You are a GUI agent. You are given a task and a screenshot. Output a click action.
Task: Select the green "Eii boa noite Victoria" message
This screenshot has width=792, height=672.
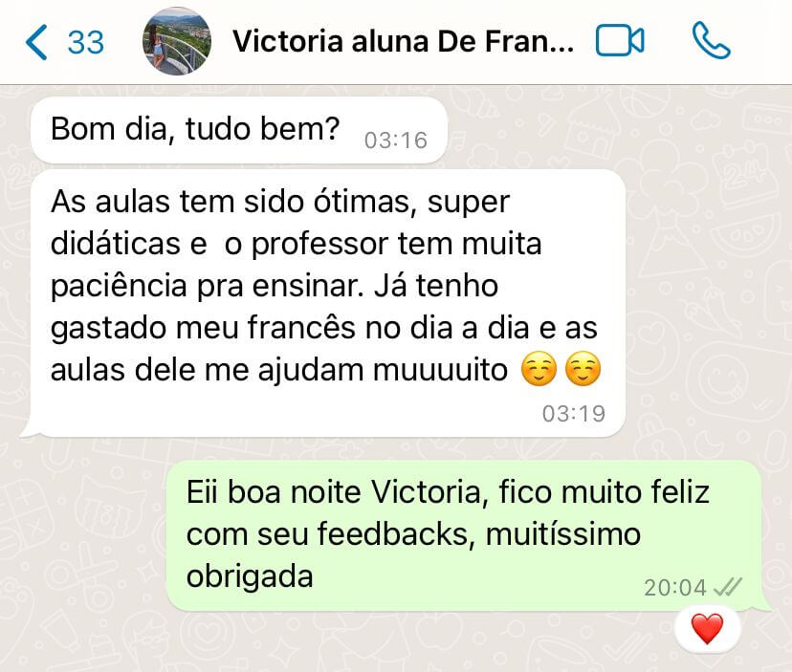(464, 535)
